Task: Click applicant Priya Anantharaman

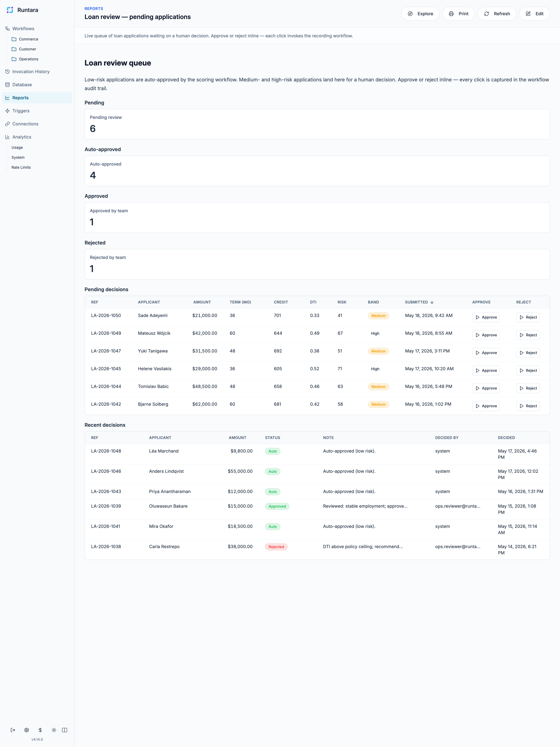Action: 170,492
